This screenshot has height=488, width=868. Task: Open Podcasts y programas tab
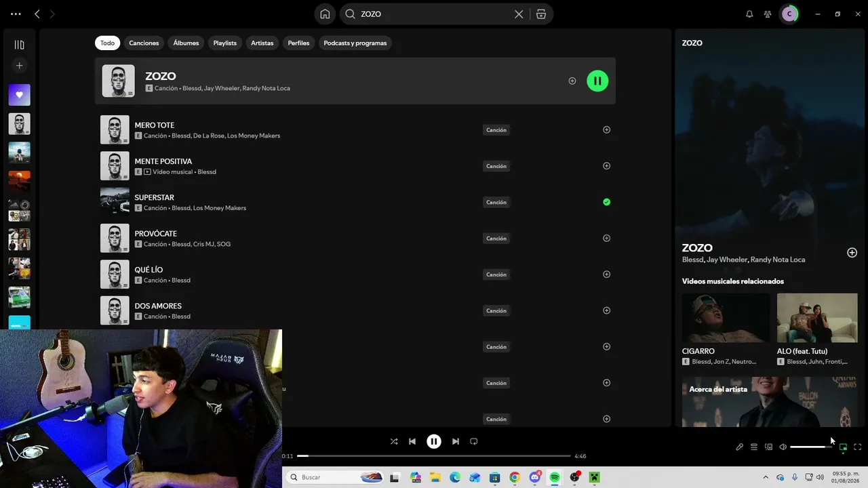[x=355, y=43]
